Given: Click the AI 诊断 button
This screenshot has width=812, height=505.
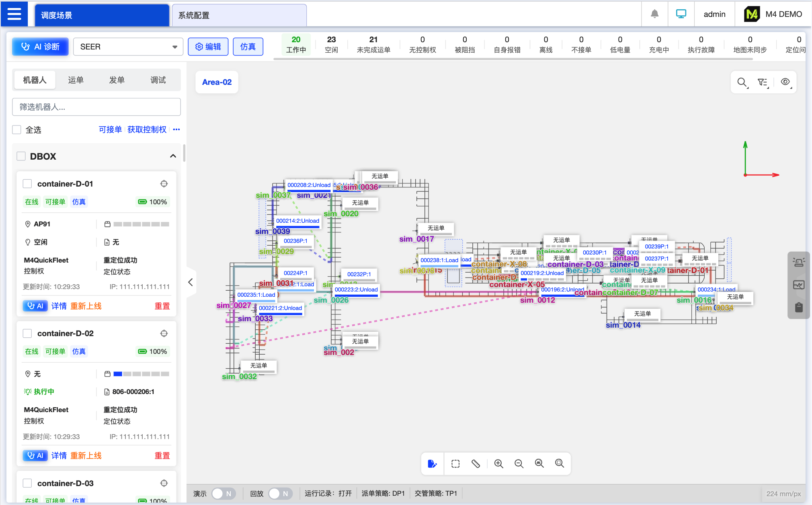Looking at the screenshot, I should click(41, 47).
